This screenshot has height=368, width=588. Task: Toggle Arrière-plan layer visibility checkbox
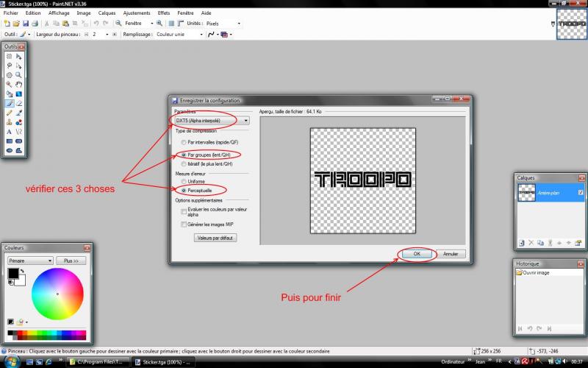(x=581, y=192)
